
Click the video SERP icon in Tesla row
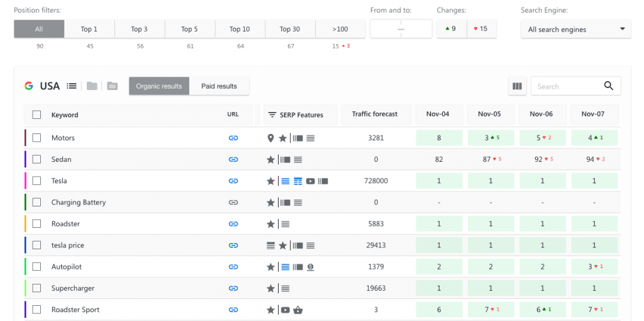pyautogui.click(x=311, y=181)
